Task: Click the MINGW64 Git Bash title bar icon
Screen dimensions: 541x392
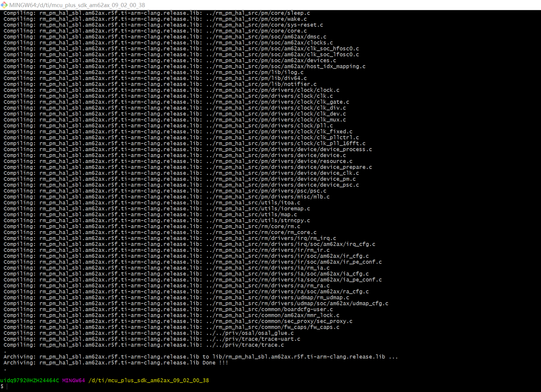Action: coord(5,5)
